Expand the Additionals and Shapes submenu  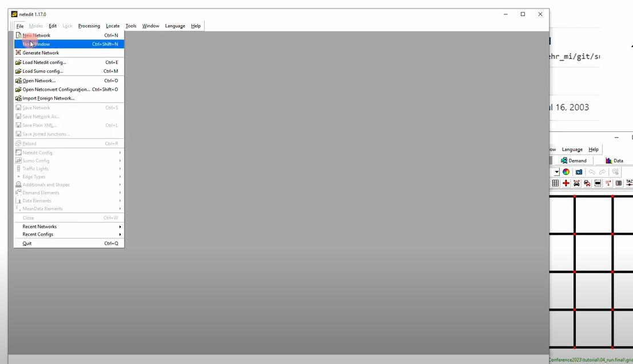[x=69, y=185]
